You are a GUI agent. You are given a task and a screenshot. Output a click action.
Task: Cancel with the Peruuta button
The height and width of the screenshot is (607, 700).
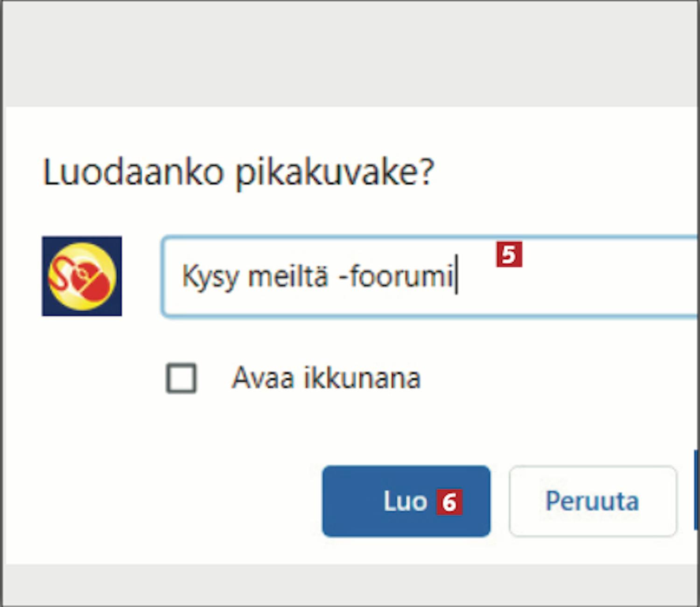(x=593, y=501)
